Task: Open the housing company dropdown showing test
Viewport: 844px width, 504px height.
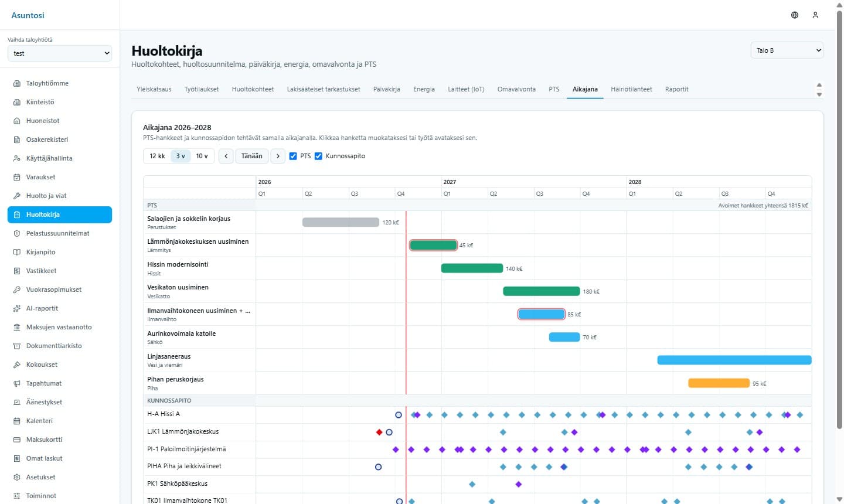Action: pyautogui.click(x=60, y=53)
